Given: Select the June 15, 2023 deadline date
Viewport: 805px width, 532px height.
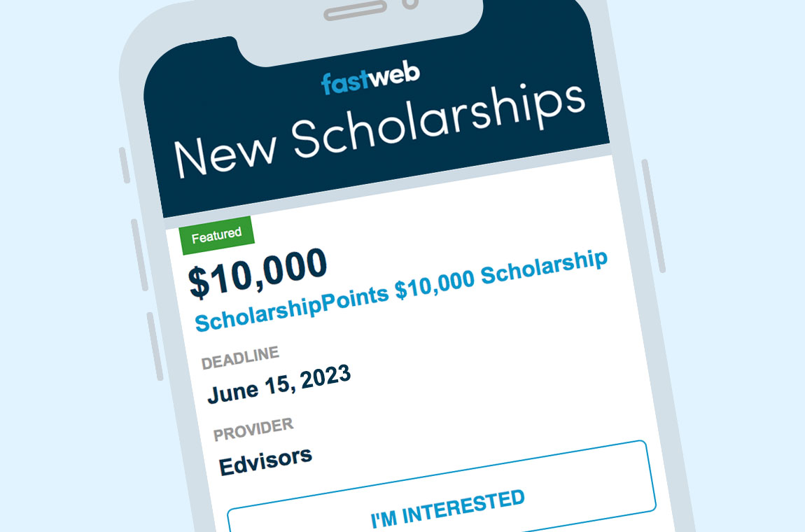Looking at the screenshot, I should [279, 385].
